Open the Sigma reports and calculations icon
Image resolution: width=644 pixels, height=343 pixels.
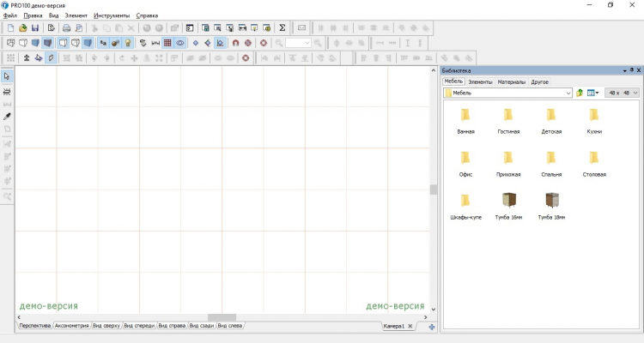tap(283, 28)
